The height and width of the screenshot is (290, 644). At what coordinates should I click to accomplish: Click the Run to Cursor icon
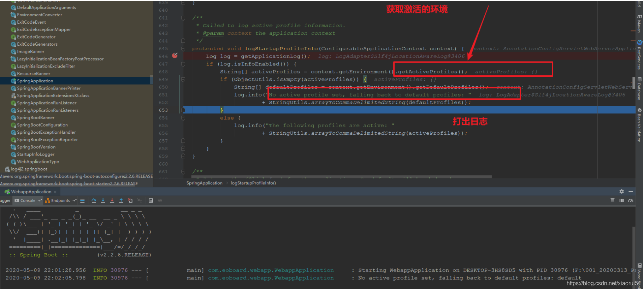[140, 201]
